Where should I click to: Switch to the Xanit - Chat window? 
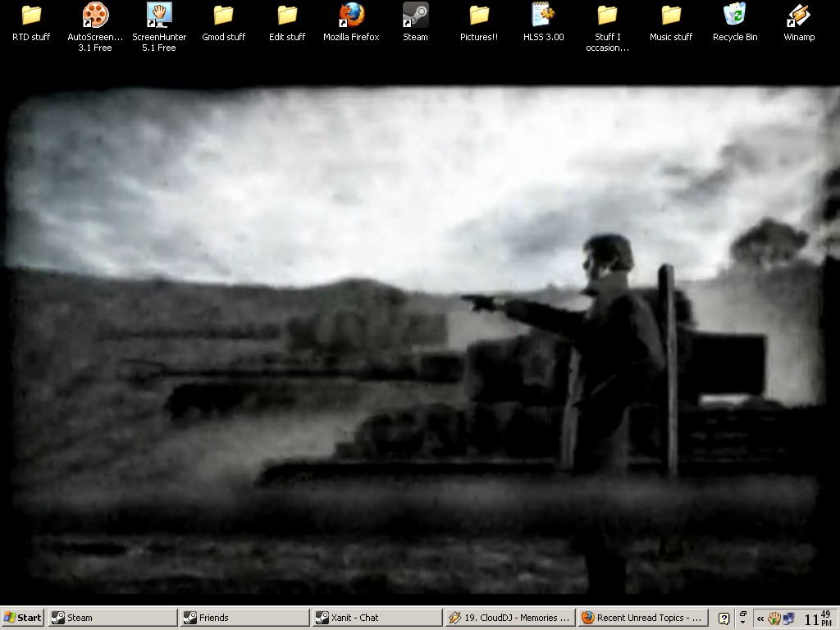click(377, 618)
